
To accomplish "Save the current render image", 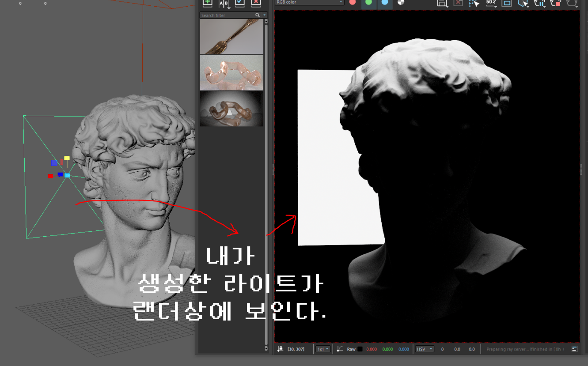I will click(x=442, y=3).
